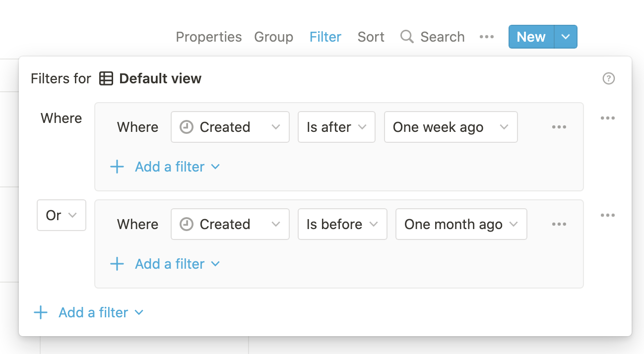Open the One month ago date dropdown
The image size is (644, 354).
(x=461, y=224)
